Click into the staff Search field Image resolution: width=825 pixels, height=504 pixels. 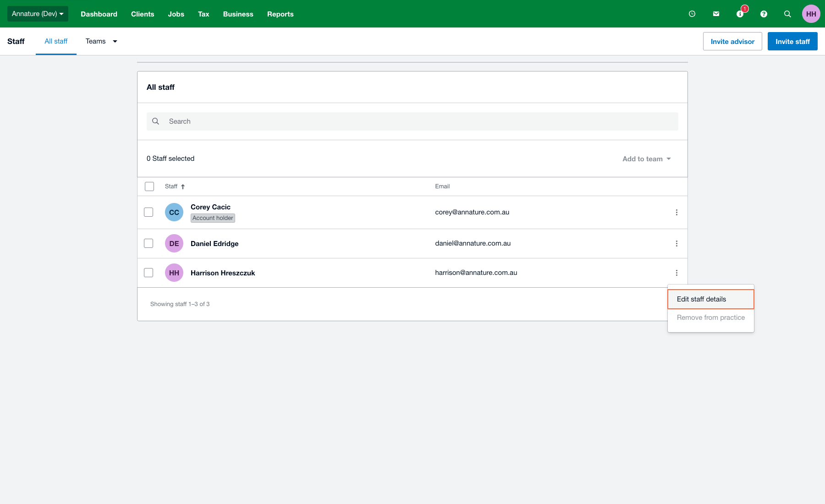tap(412, 121)
